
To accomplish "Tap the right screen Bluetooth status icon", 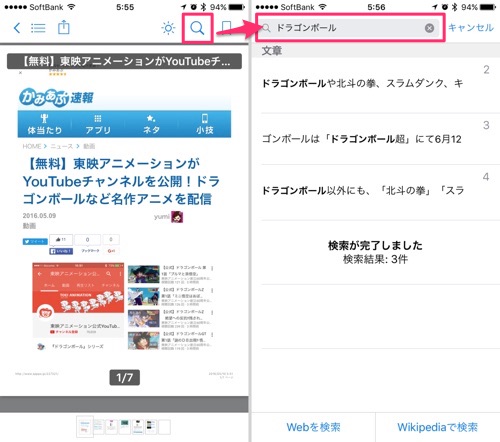I will tap(454, 7).
